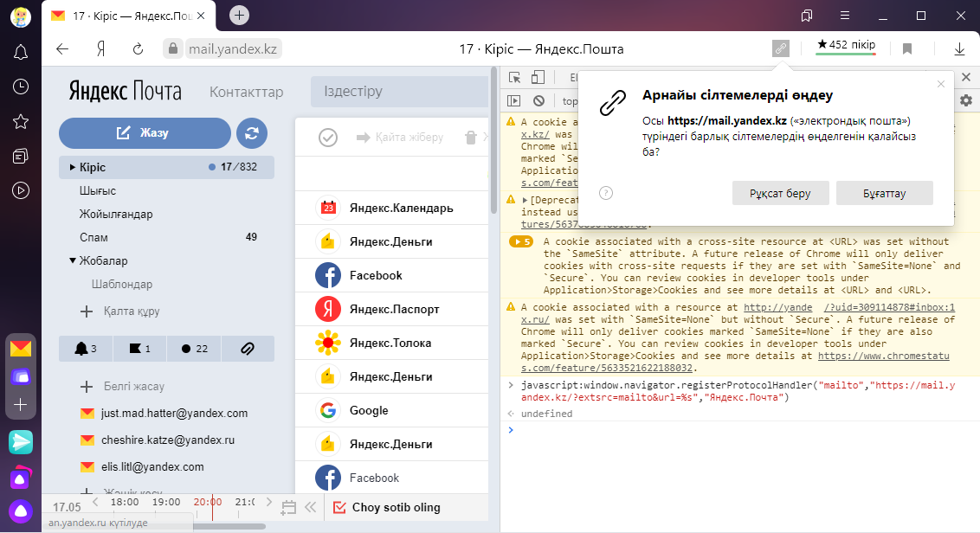980x533 pixels.
Task: Toggle the DevTools console sidebar
Action: point(513,100)
